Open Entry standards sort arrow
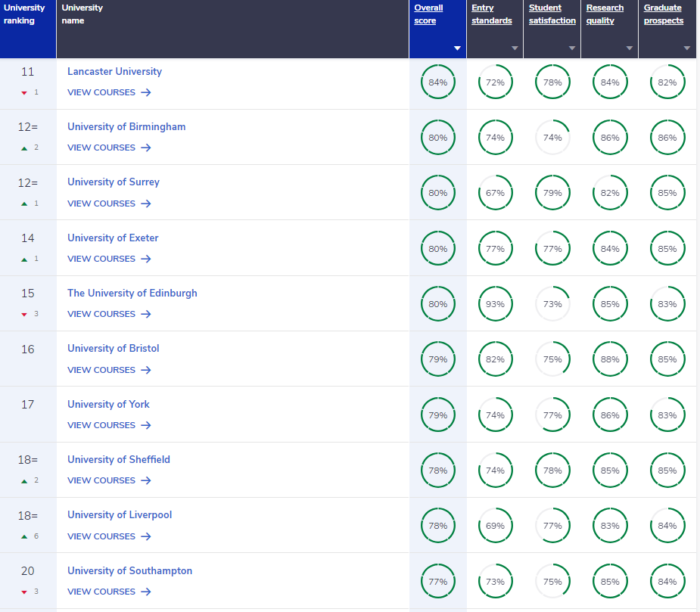 tap(515, 48)
